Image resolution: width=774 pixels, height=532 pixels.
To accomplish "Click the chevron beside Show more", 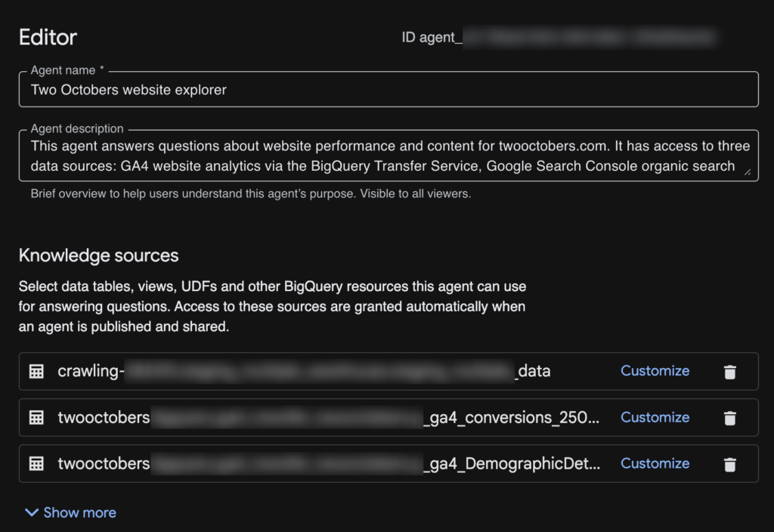I will click(x=31, y=512).
